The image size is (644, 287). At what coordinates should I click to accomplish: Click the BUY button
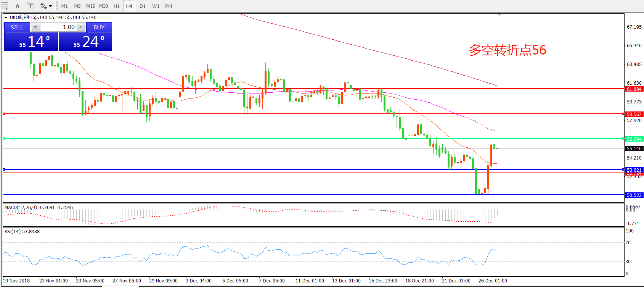(x=99, y=27)
